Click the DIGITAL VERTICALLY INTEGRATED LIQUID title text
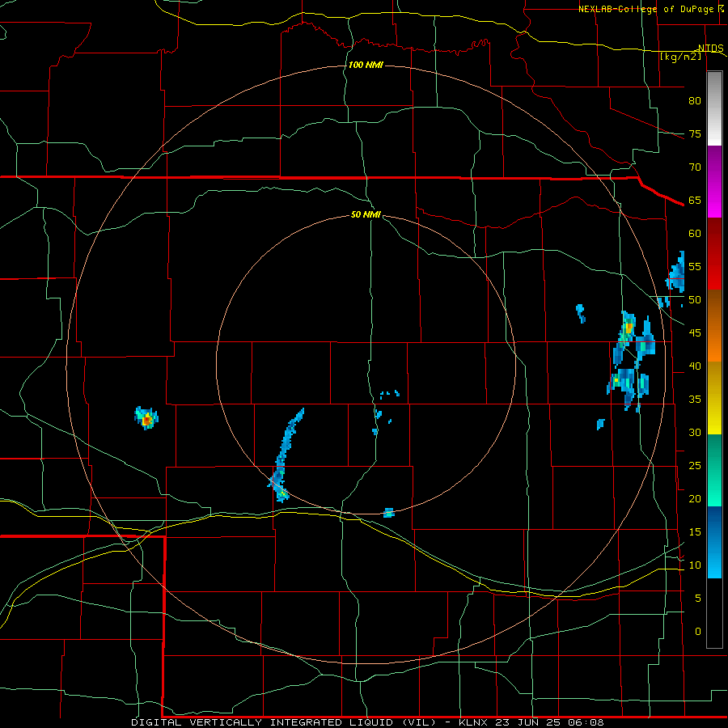 284,722
